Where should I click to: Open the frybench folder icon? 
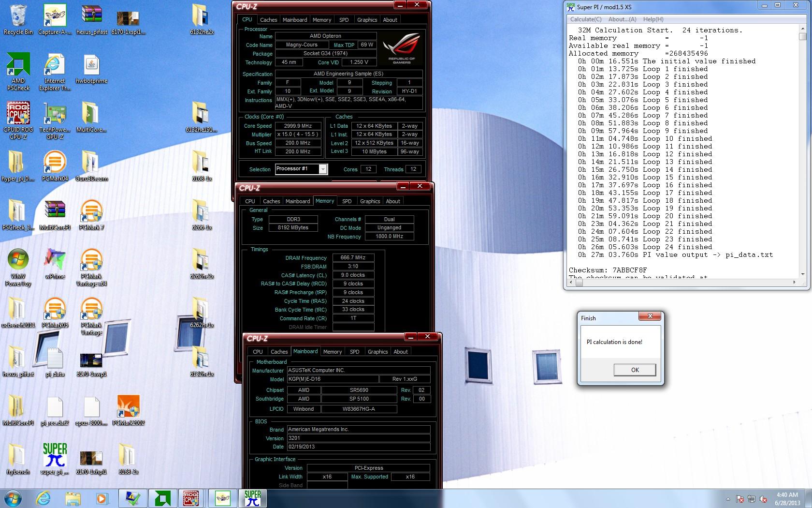18,459
